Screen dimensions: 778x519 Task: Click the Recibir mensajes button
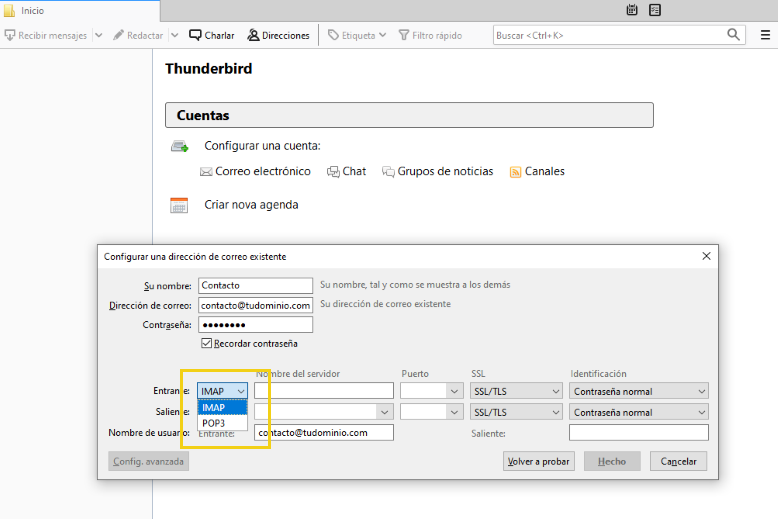pyautogui.click(x=46, y=35)
